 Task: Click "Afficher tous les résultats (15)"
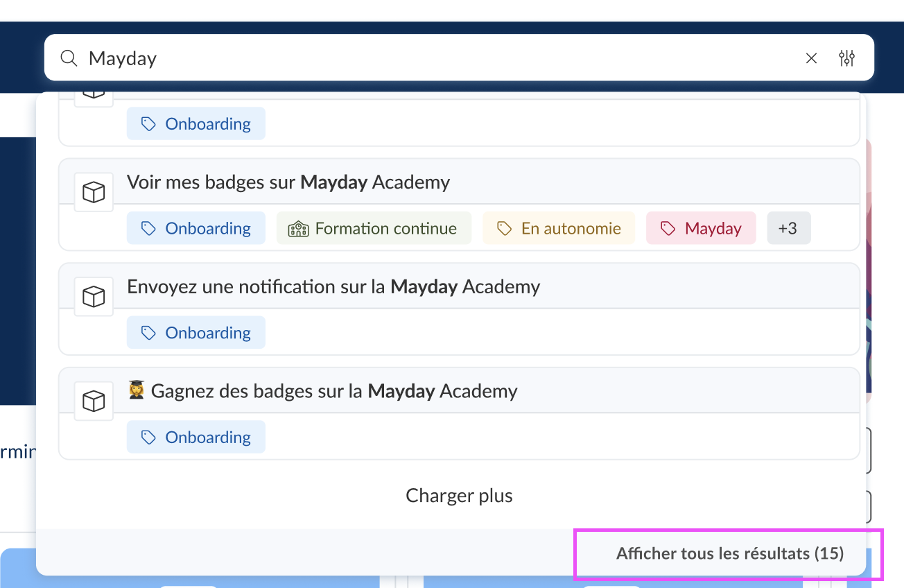729,553
